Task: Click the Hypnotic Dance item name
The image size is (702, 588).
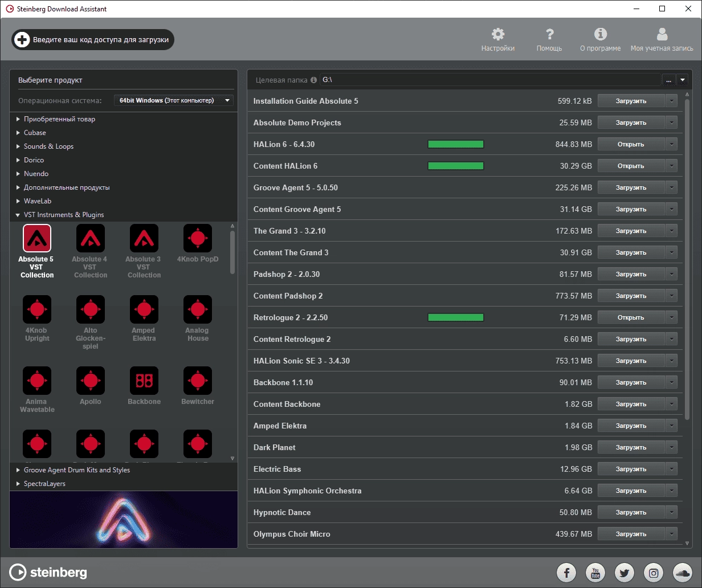Action: [282, 512]
